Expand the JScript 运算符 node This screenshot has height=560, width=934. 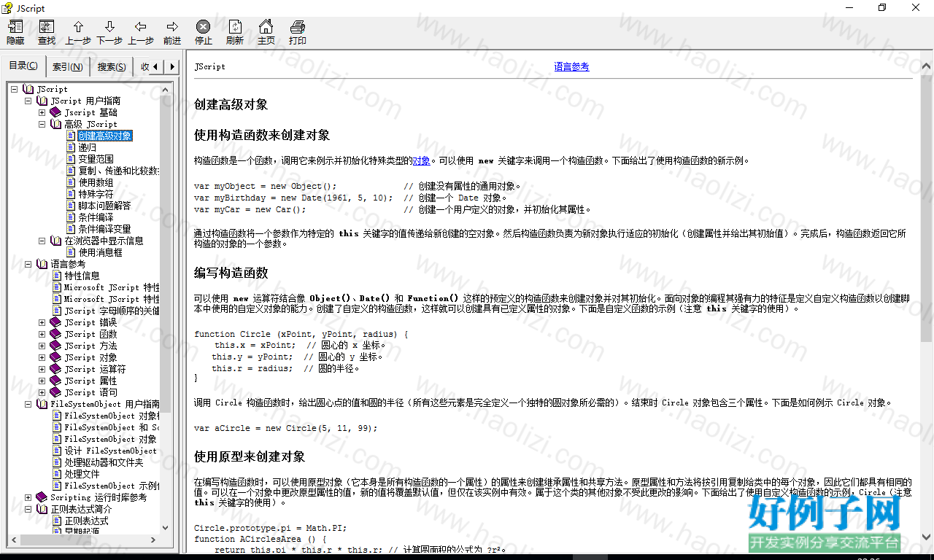tap(42, 369)
